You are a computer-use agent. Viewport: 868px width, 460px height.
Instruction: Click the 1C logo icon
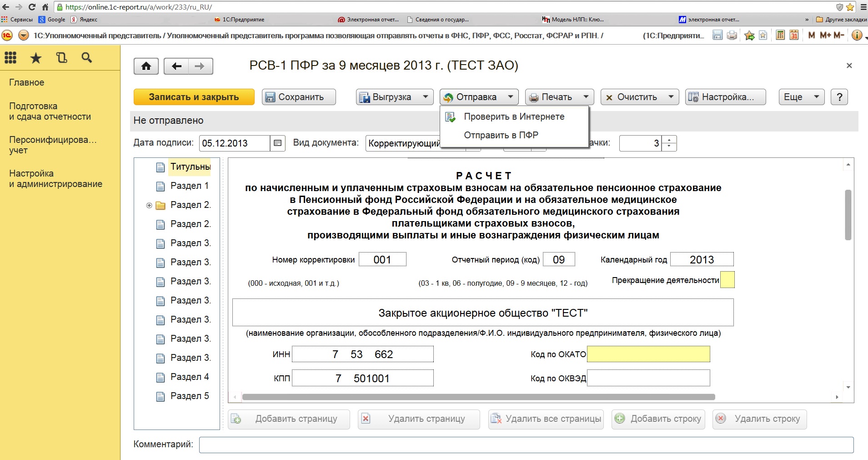(x=7, y=35)
